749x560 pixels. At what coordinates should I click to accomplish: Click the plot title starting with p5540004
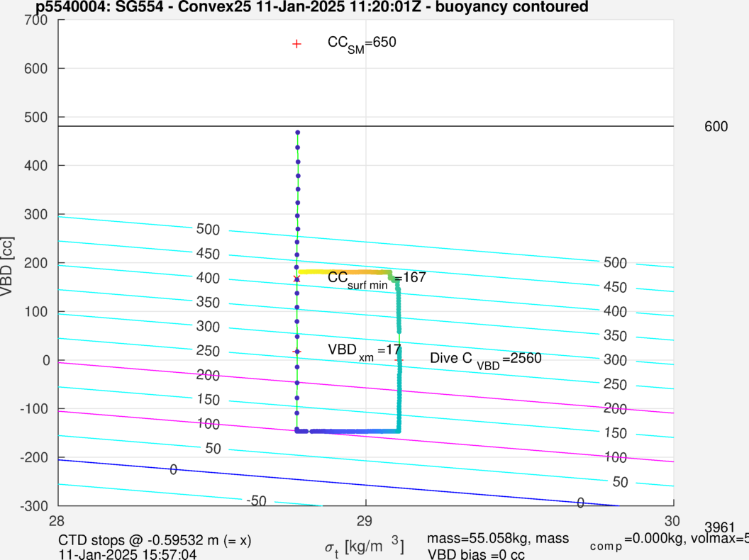pyautogui.click(x=312, y=6)
